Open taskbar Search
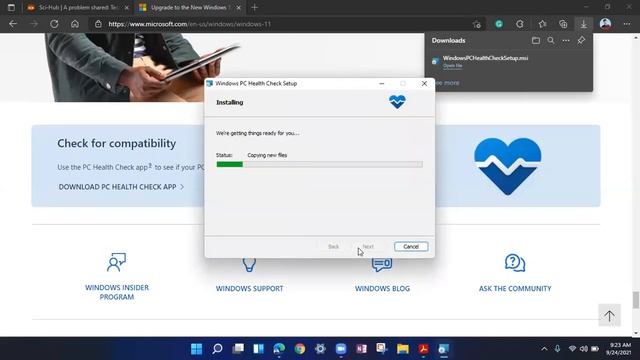 [x=218, y=349]
